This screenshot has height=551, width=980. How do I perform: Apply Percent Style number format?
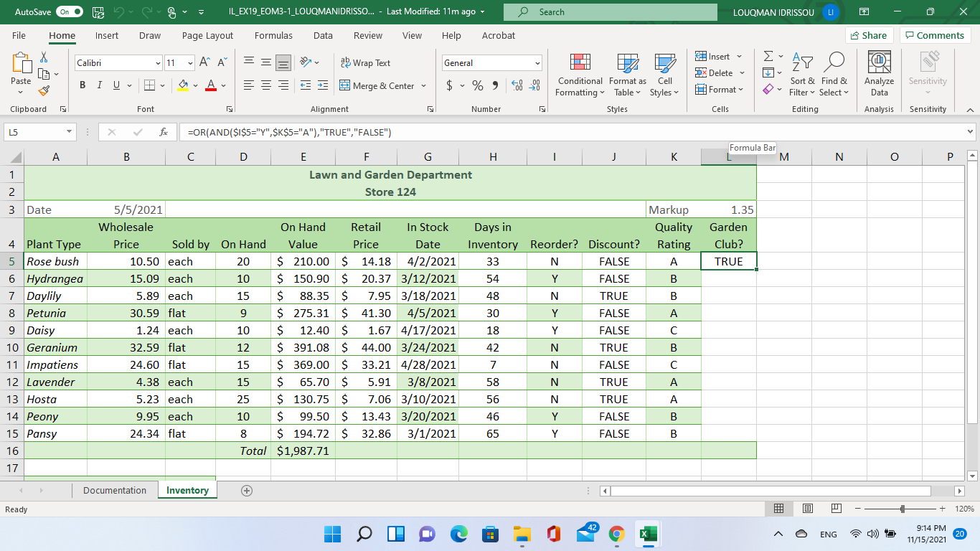coord(476,85)
